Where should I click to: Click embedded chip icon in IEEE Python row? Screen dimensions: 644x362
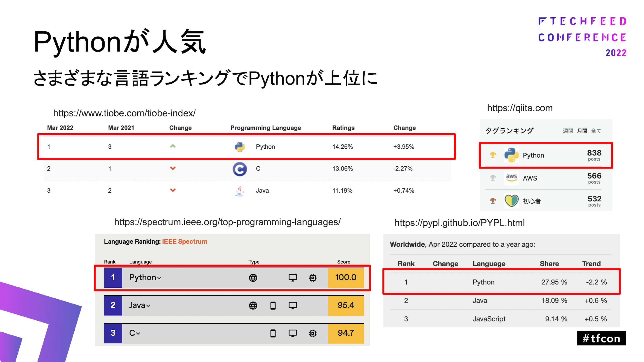click(x=313, y=278)
